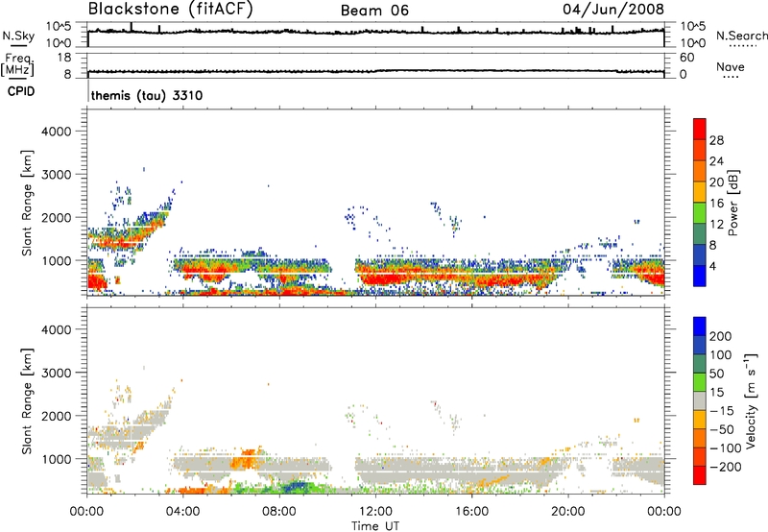This screenshot has width=768, height=532.
Task: Pick the blue bottom segment of Power colorbar
Action: [x=700, y=276]
